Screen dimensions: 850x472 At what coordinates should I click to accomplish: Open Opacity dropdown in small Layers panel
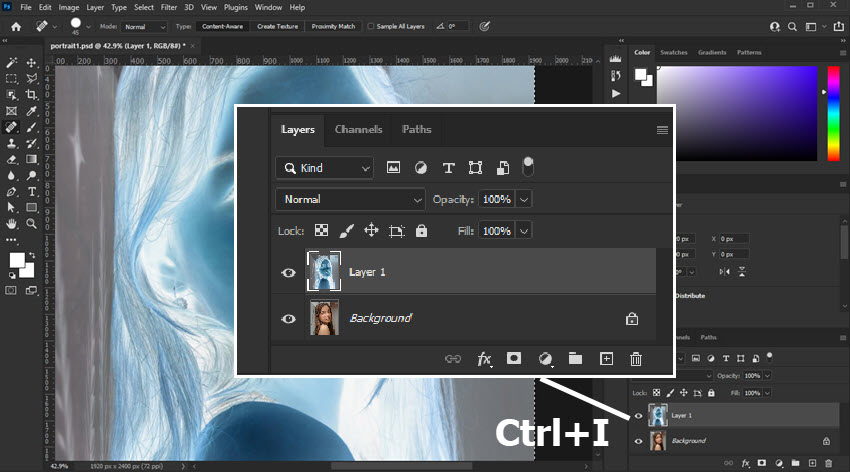coord(768,376)
